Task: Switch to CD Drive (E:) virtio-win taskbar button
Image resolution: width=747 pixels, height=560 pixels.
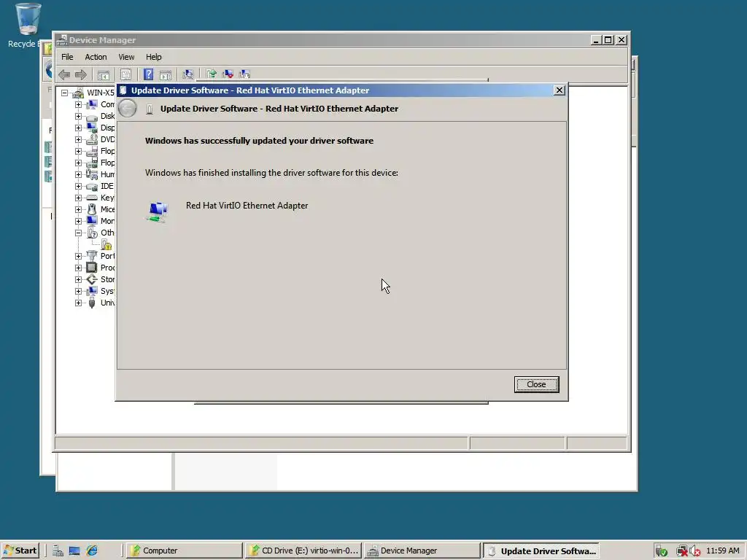Action: 303,551
